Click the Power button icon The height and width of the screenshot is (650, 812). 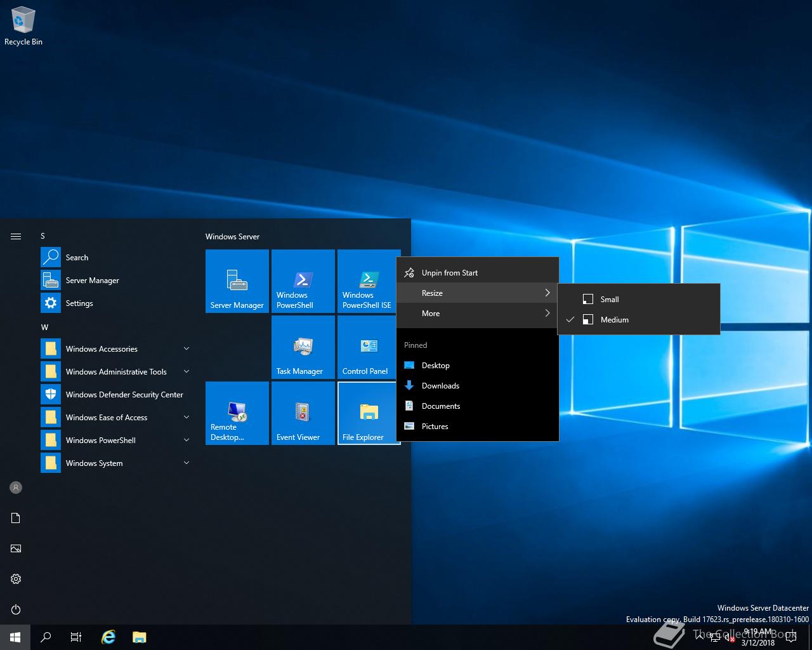pyautogui.click(x=16, y=609)
